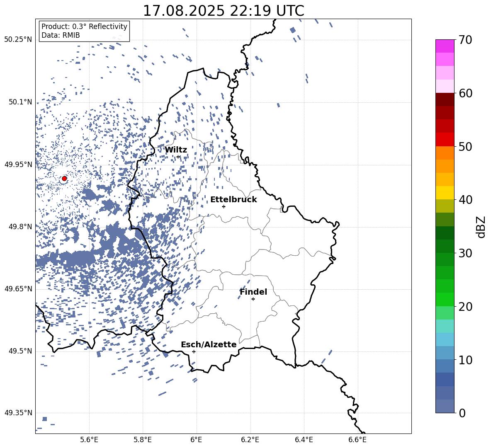Click the 6.6°E longitude label
491x448 pixels.
357,440
